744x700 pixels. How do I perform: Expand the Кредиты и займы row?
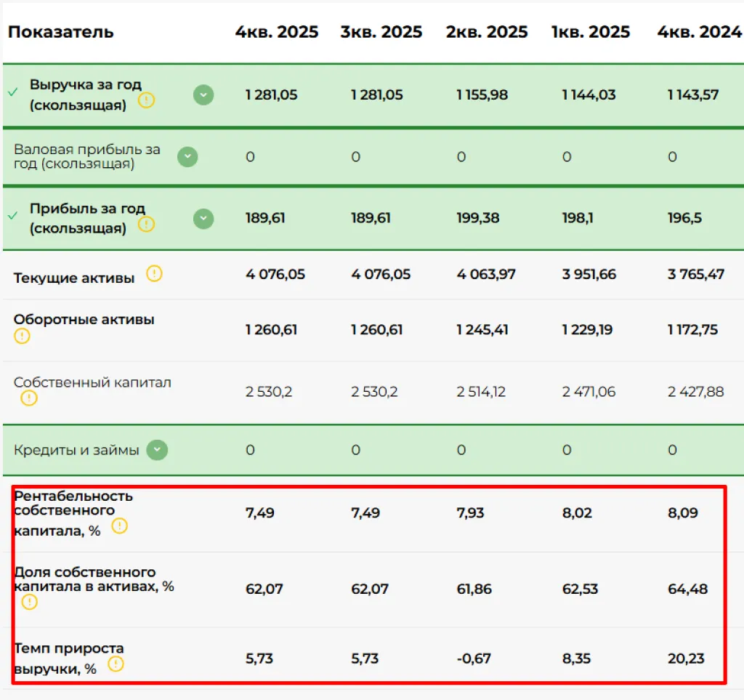point(157,450)
